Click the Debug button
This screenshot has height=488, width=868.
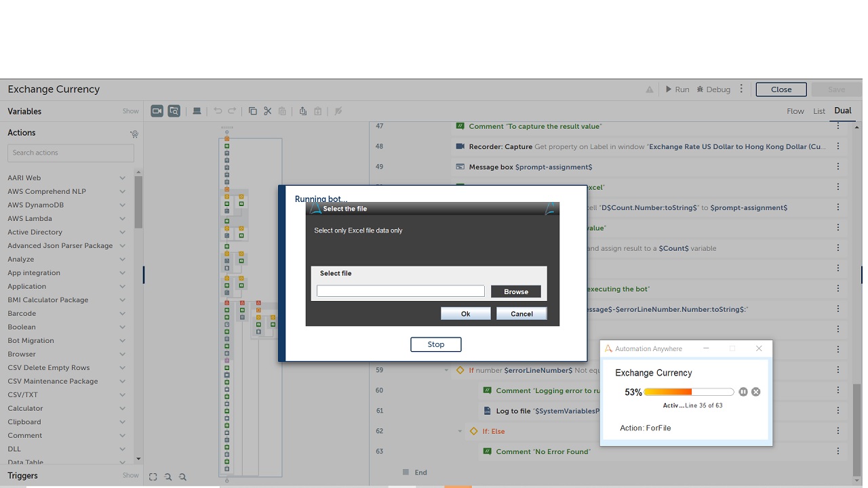pyautogui.click(x=713, y=89)
